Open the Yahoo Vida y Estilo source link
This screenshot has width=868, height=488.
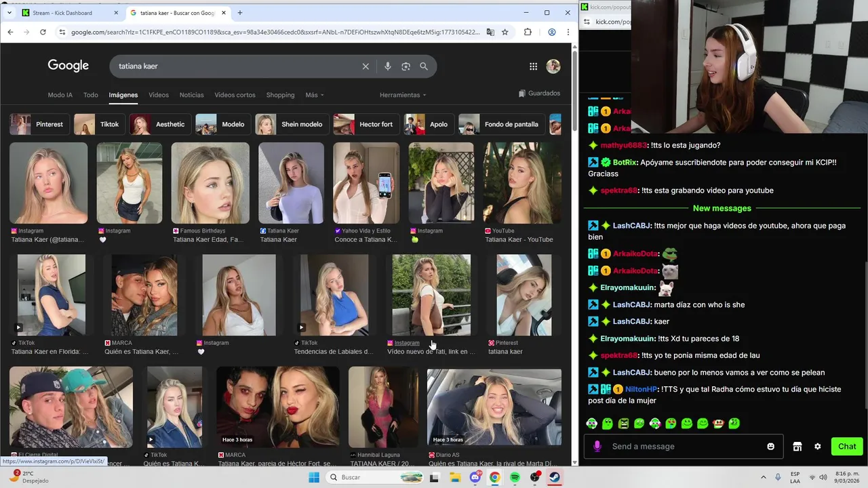366,230
